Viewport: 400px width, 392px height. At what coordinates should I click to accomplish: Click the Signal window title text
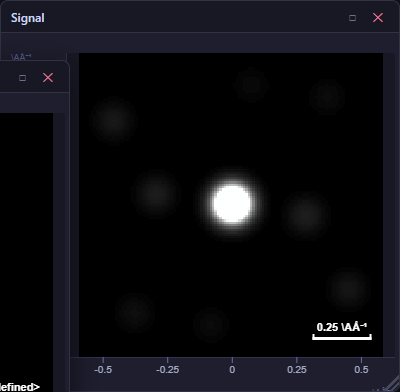coord(28,18)
